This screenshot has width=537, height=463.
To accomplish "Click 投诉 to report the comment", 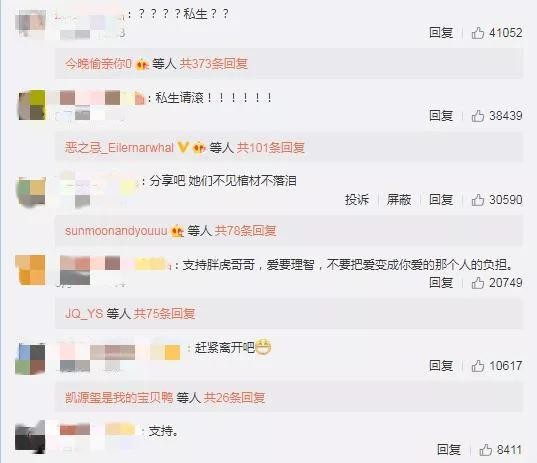I will (357, 200).
